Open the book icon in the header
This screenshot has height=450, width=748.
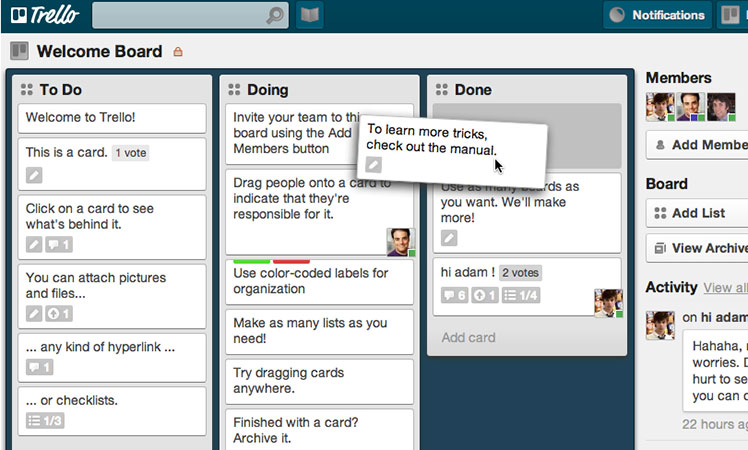point(310,15)
